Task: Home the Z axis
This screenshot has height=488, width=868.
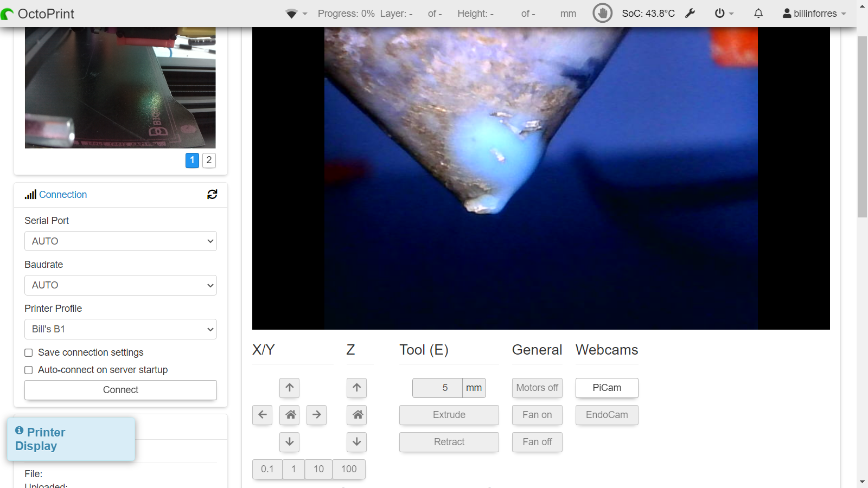Action: (x=357, y=415)
